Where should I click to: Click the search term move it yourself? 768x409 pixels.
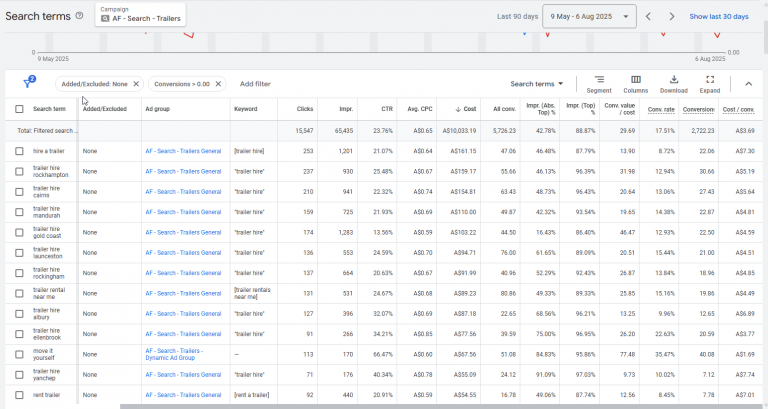point(44,354)
